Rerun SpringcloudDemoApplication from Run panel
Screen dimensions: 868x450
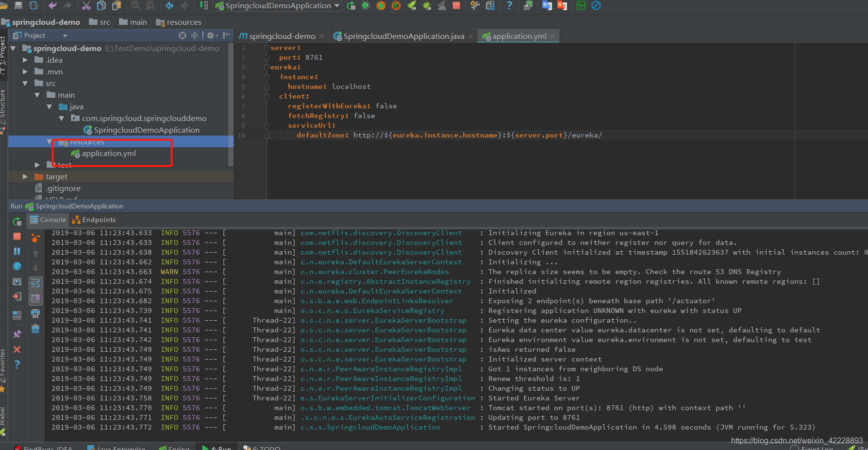pos(17,222)
